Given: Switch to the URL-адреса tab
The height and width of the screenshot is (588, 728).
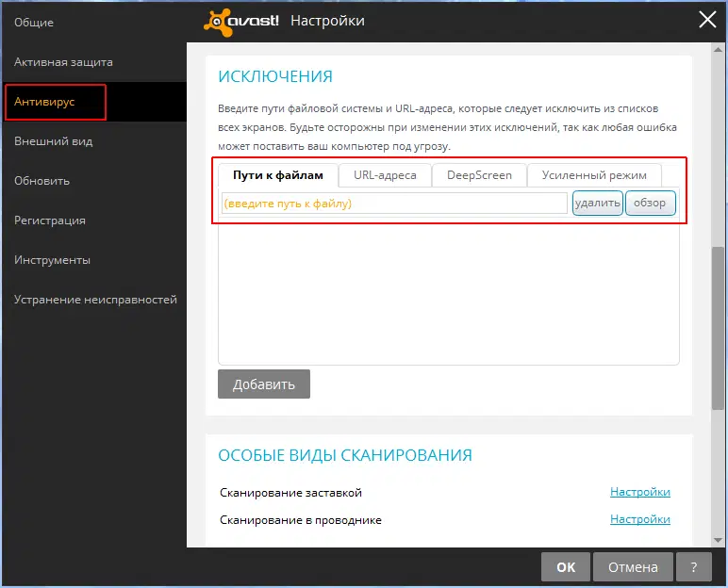Looking at the screenshot, I should [385, 175].
